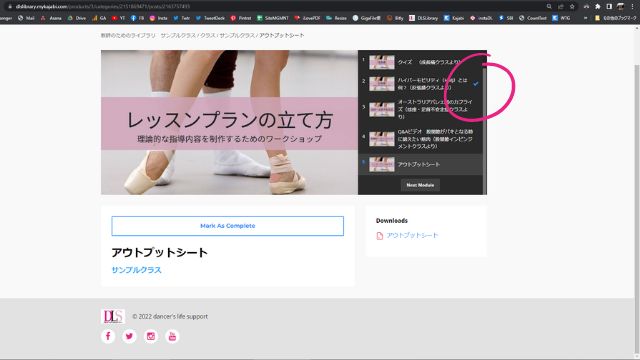Image resolution: width=640 pixels, height=360 pixels.
Task: Bookmark this page with the star icon
Action: pyautogui.click(x=572, y=7)
